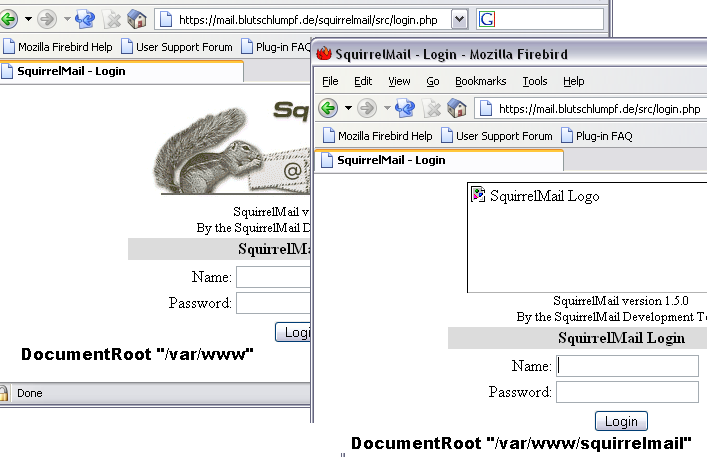Open View menu

(x=399, y=81)
